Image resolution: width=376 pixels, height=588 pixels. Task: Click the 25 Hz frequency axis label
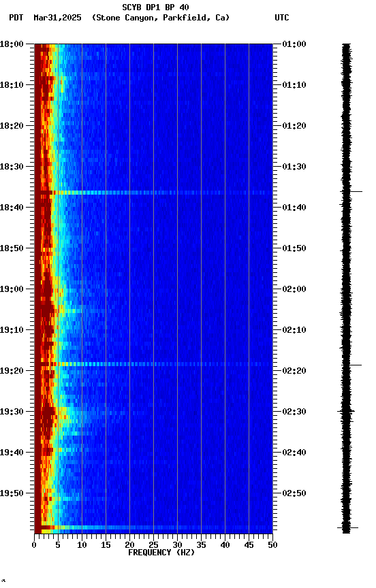(153, 545)
